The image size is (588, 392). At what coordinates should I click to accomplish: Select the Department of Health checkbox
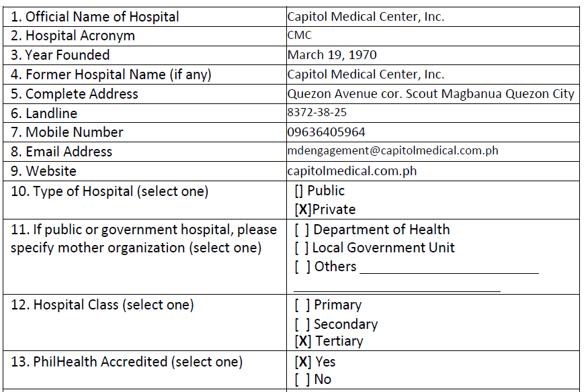pyautogui.click(x=302, y=230)
